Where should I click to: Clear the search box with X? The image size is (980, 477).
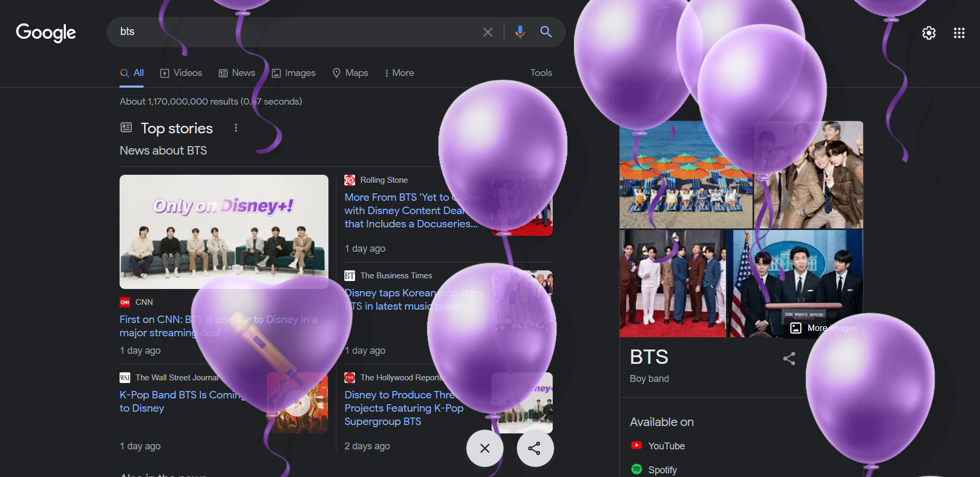pos(487,32)
